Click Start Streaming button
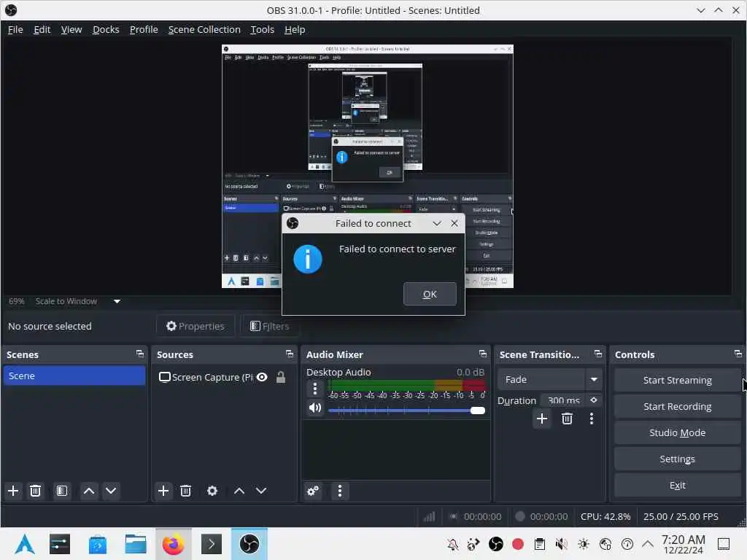747x560 pixels. [x=677, y=380]
